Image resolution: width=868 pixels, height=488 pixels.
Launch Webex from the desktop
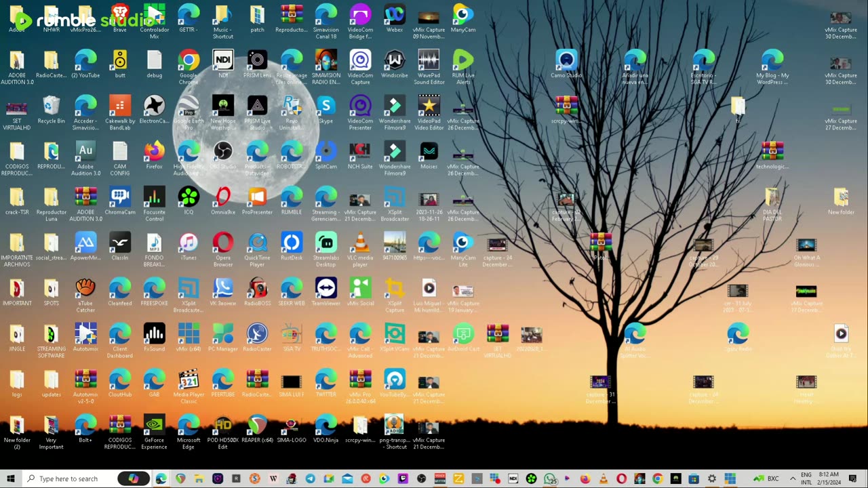[395, 18]
